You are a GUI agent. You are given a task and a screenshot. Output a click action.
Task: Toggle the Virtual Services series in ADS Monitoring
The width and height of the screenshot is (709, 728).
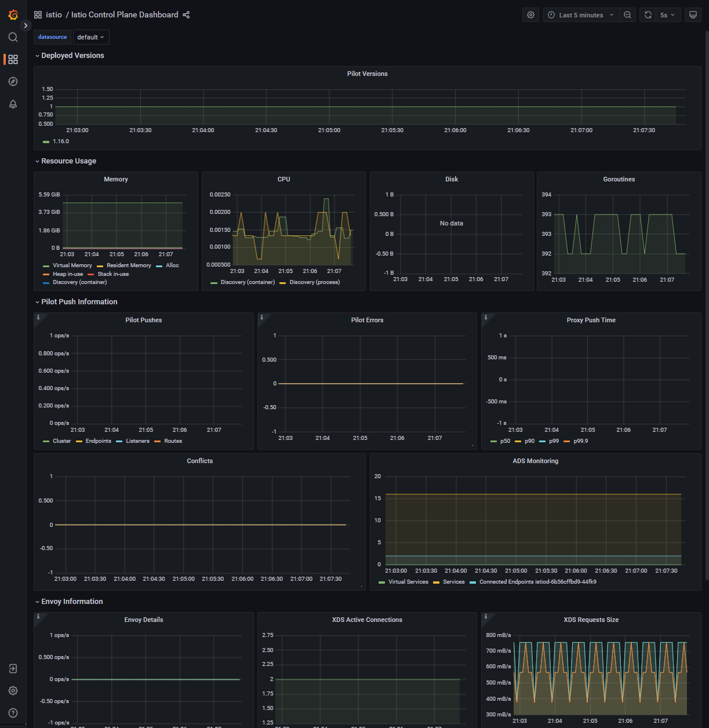[408, 582]
